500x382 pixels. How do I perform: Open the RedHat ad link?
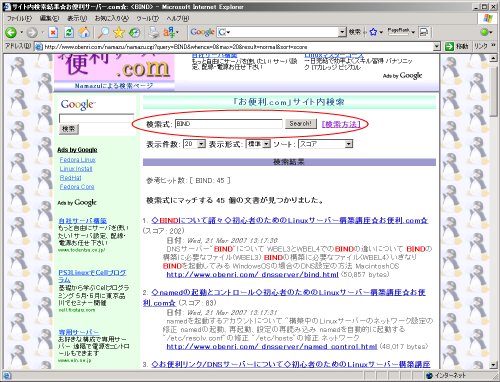pyautogui.click(x=70, y=178)
